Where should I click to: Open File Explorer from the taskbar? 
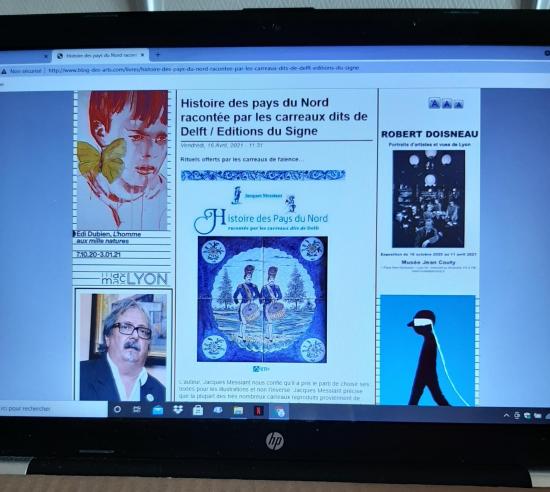click(x=239, y=410)
